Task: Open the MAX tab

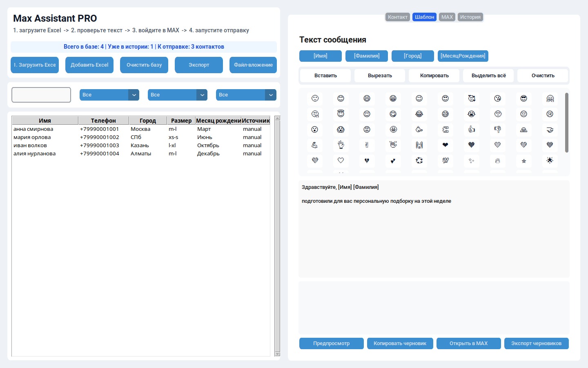Action: coord(447,17)
